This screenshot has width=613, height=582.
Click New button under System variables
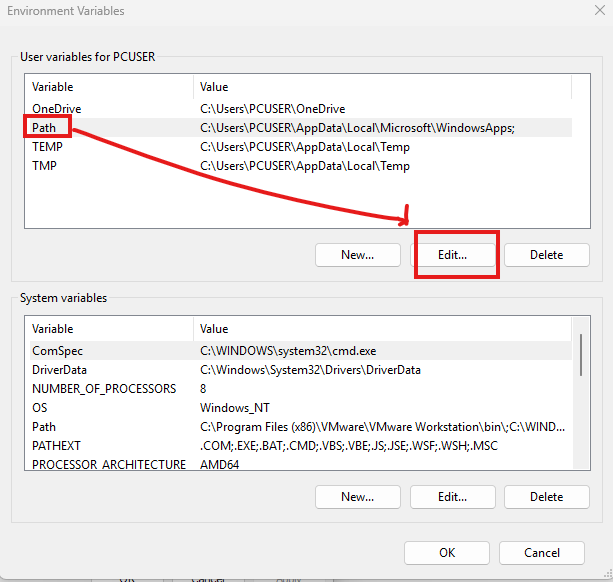[357, 497]
